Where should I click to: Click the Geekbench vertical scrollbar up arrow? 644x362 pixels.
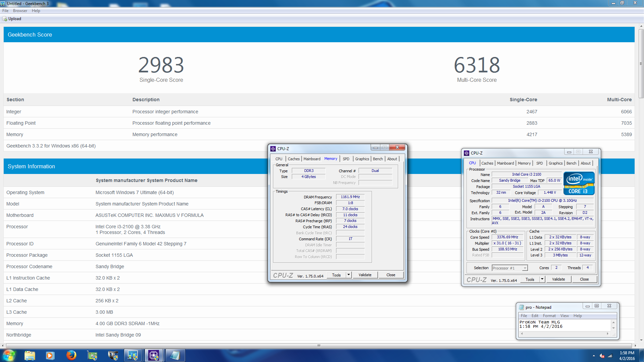click(x=641, y=26)
